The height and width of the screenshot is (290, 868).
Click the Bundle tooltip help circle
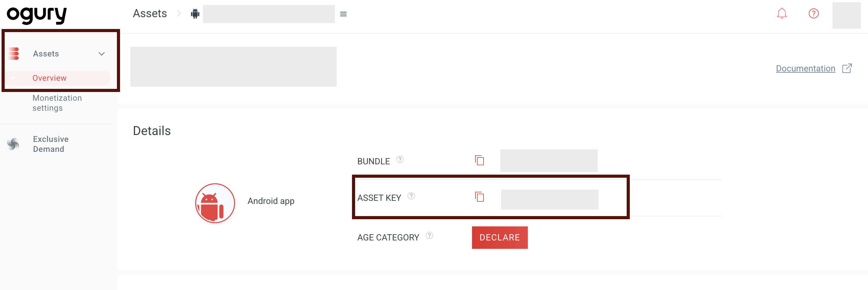coord(401,160)
